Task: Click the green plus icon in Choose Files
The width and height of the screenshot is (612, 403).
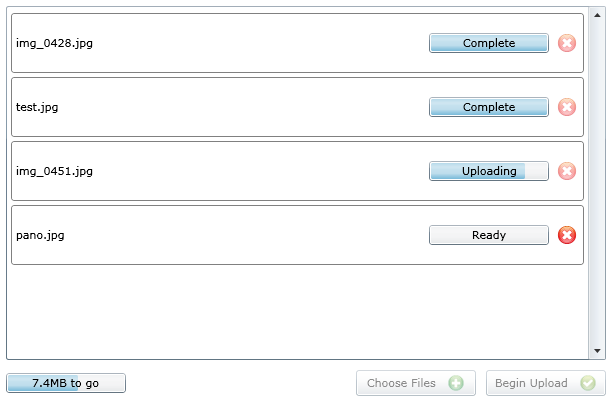Action: (456, 383)
